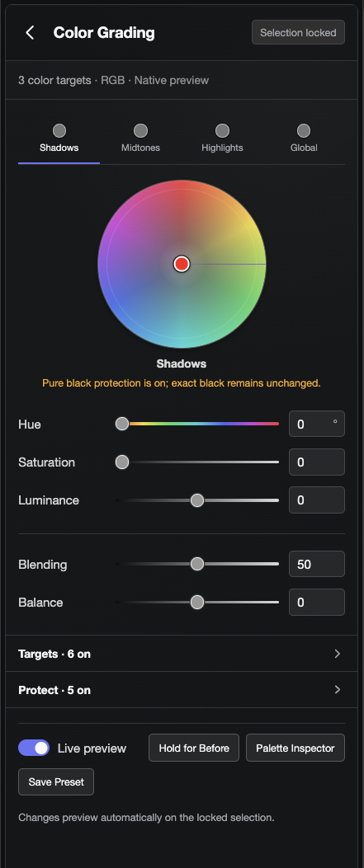Focus the Saturation value field
The image size is (364, 868).
317,462
